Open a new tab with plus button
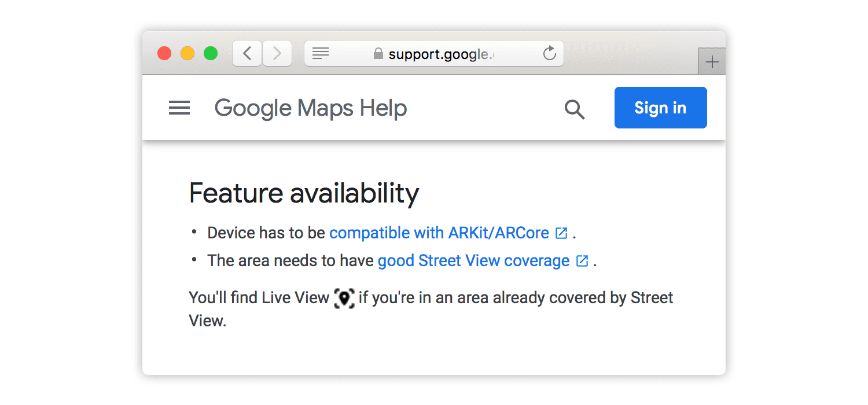Viewport: 868px width, 405px height. [712, 62]
